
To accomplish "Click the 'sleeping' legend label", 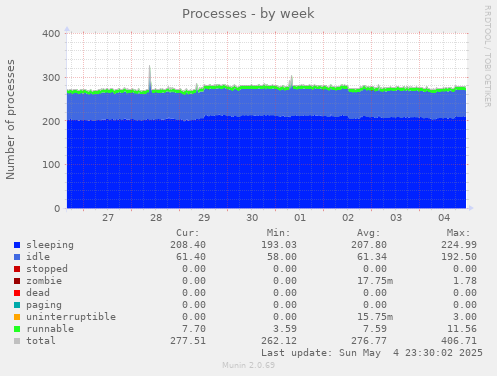I will [x=50, y=245].
